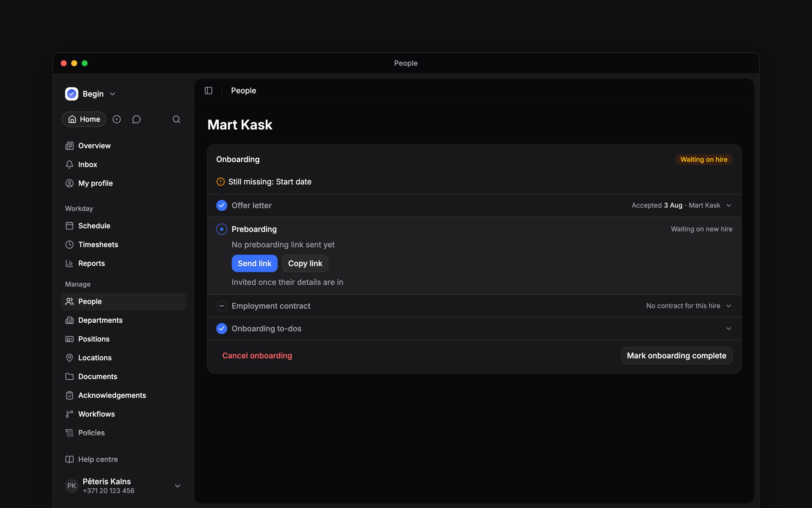
Task: Open the Pēteris Kalns account menu chevron
Action: coord(178,486)
